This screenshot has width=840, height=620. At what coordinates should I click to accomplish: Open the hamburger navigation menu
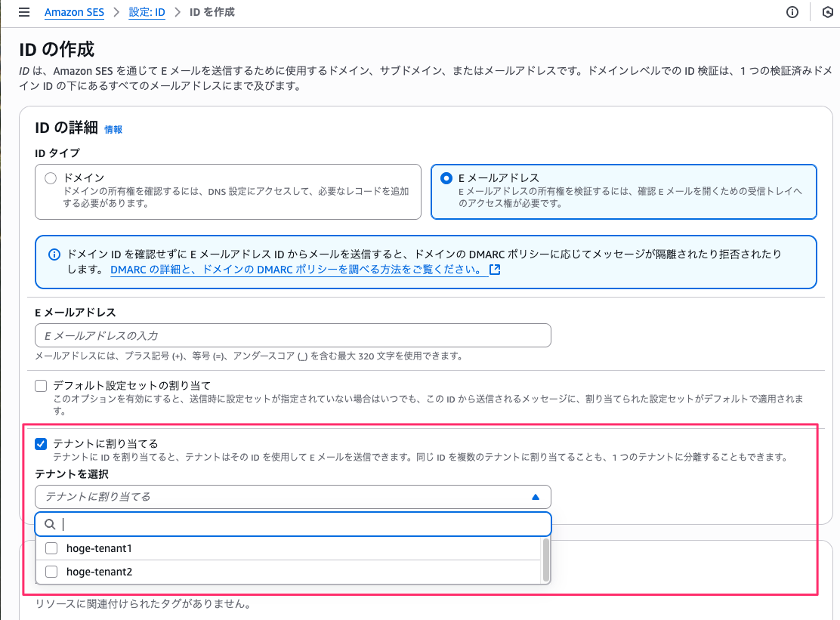point(24,12)
